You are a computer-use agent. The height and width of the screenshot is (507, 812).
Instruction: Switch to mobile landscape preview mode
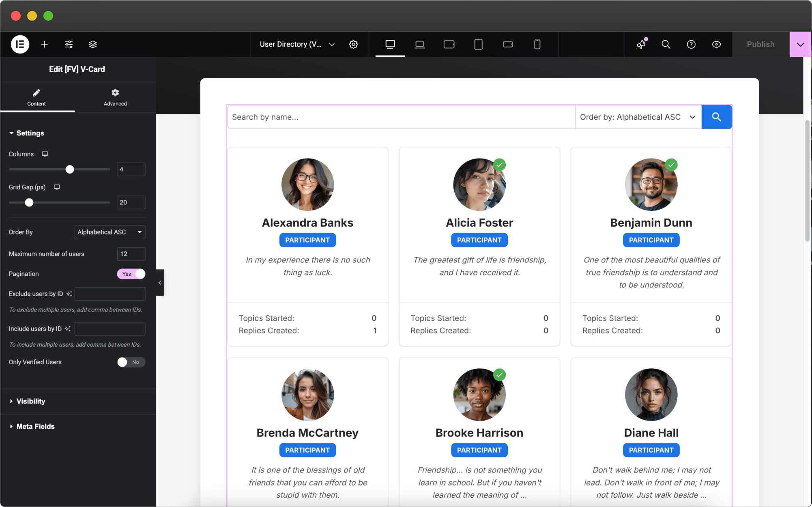[x=508, y=44]
